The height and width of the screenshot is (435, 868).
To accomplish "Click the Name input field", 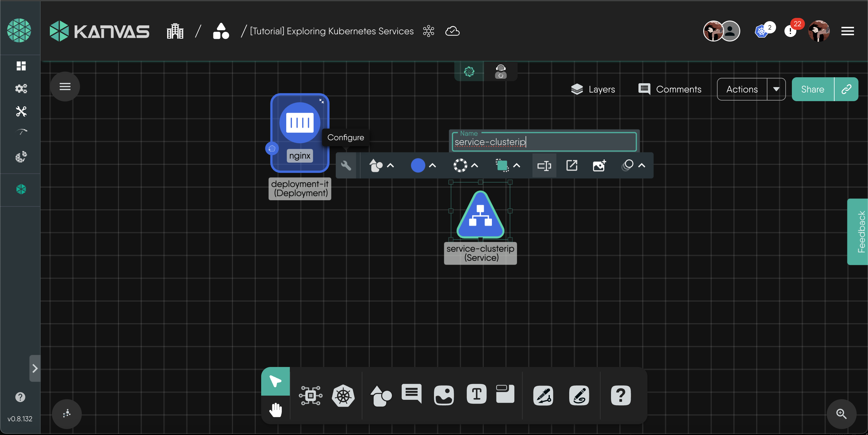I will coord(544,142).
